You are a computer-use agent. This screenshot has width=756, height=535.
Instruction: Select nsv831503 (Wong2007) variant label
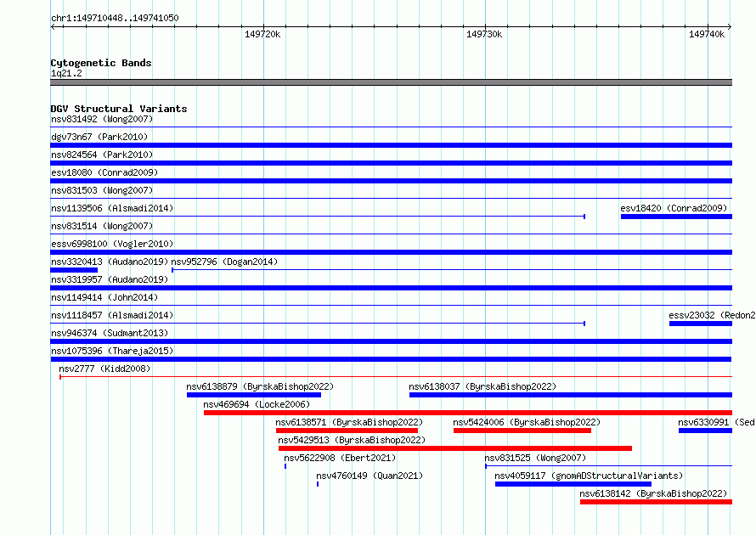102,190
